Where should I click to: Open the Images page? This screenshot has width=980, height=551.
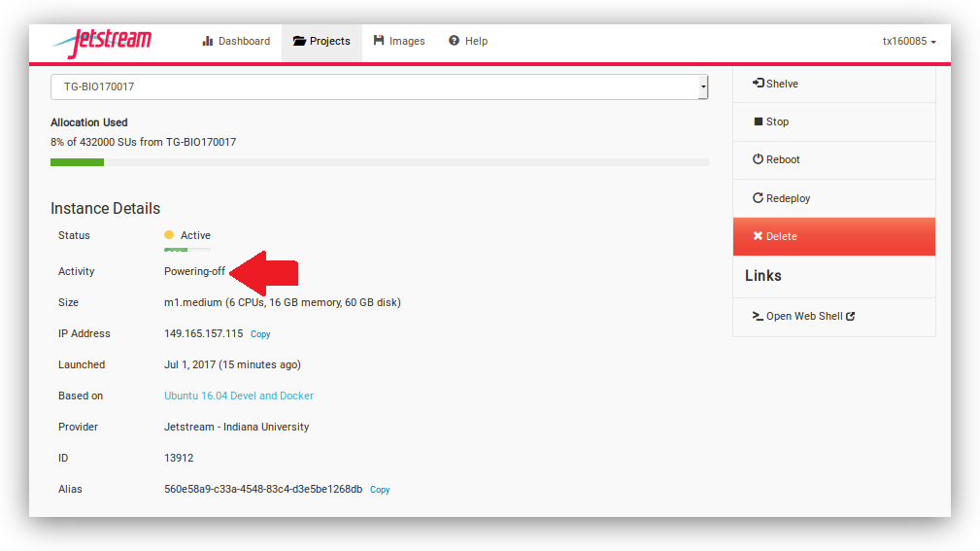coord(399,42)
